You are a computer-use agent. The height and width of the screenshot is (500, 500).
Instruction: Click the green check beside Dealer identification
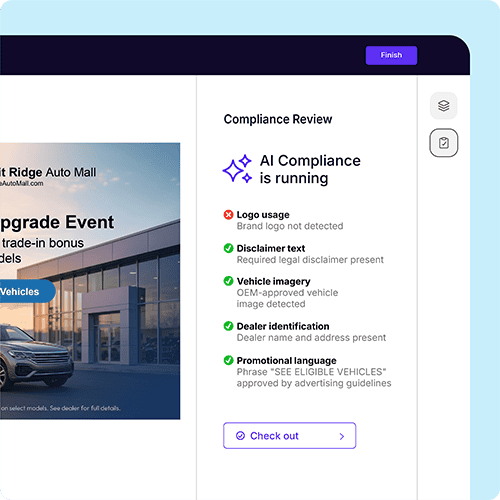pyautogui.click(x=228, y=326)
